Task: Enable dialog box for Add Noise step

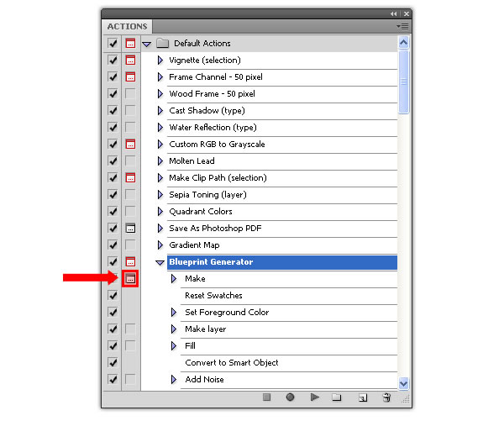Action: (130, 379)
